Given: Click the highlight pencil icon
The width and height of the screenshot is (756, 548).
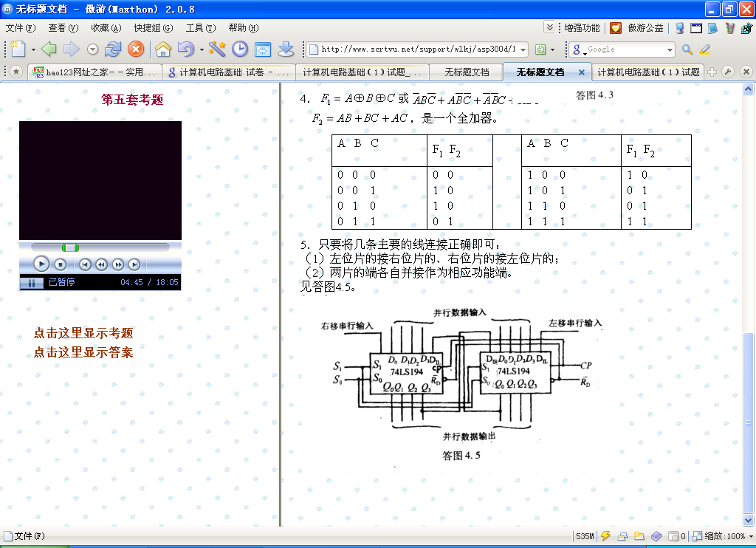Looking at the screenshot, I should pos(704,49).
